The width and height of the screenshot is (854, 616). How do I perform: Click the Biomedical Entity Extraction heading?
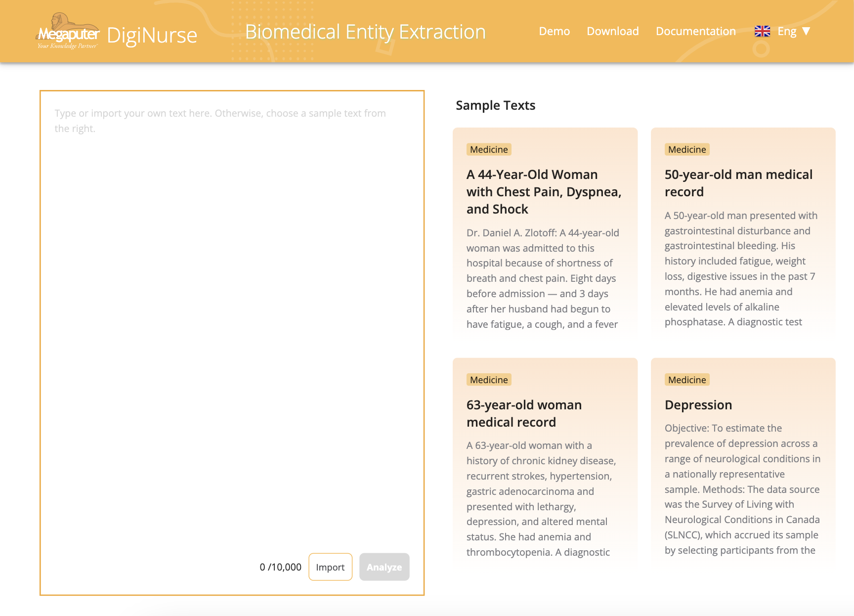click(x=365, y=32)
